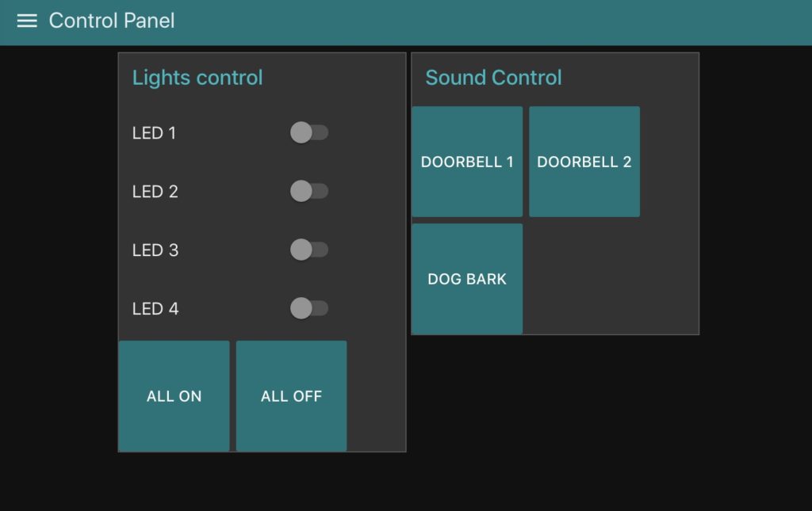Click the ALL ON button
The height and width of the screenshot is (511, 812).
174,395
